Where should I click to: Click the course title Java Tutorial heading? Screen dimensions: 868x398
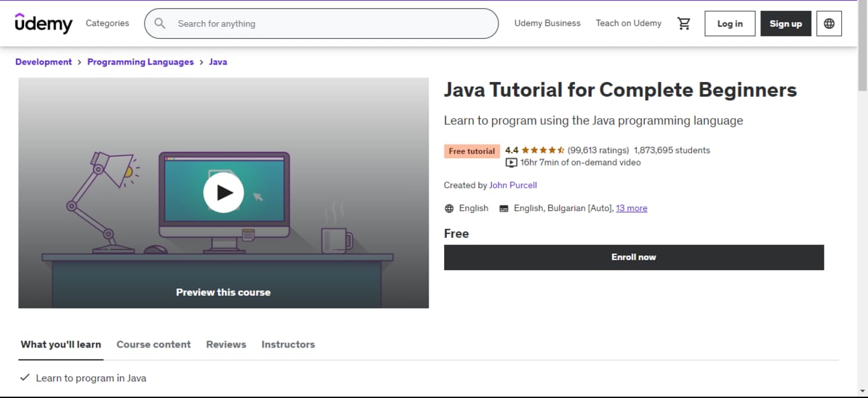pyautogui.click(x=620, y=90)
